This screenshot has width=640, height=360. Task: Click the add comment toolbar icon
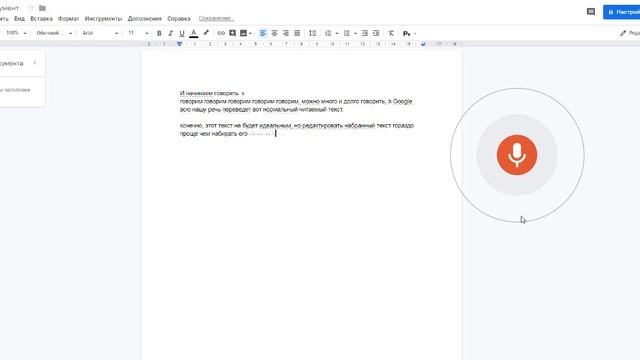point(232,33)
